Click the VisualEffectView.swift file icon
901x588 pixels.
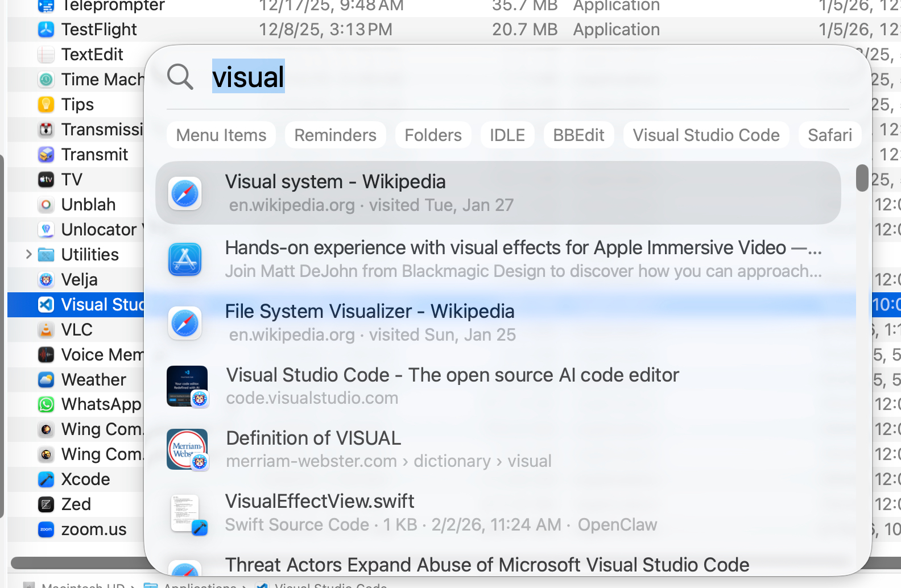pyautogui.click(x=187, y=514)
